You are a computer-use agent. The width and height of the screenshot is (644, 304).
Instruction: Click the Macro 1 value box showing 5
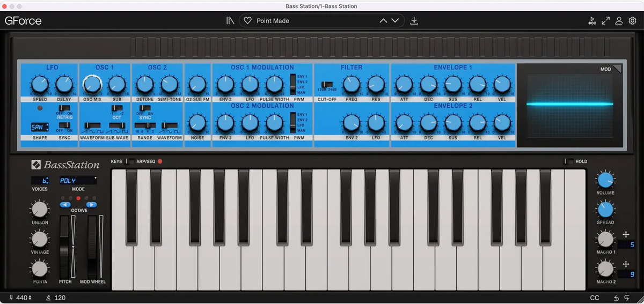[x=626, y=245]
